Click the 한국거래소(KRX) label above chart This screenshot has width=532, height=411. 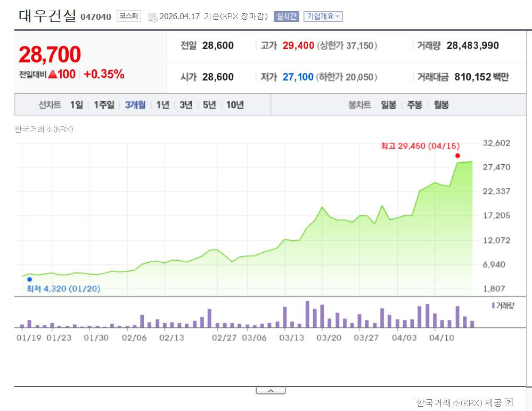pyautogui.click(x=44, y=130)
